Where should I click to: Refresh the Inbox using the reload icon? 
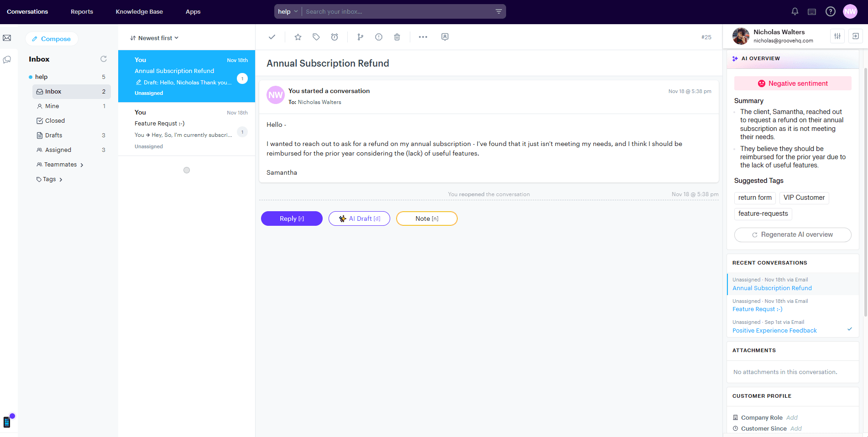[x=104, y=59]
